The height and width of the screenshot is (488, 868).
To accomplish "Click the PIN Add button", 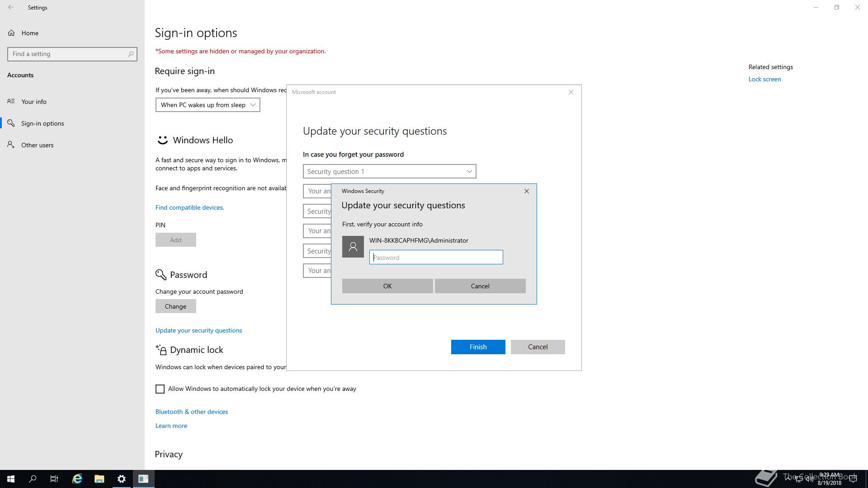I will pyautogui.click(x=176, y=240).
